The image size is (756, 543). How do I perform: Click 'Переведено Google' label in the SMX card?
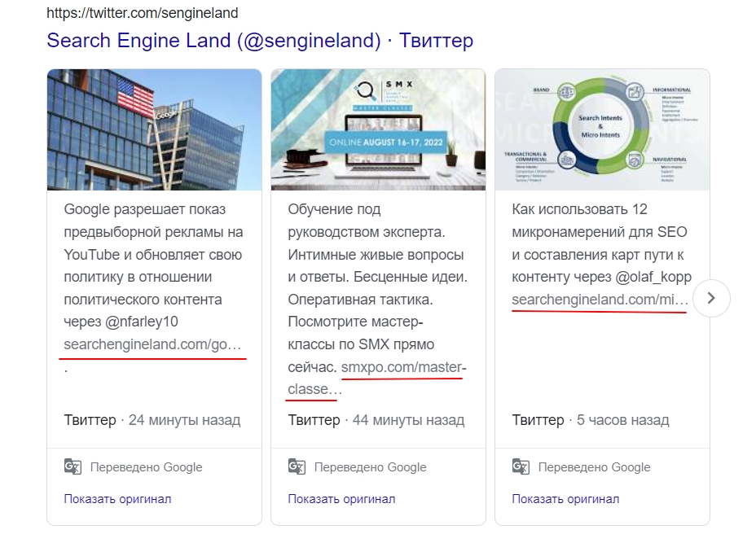click(x=371, y=467)
